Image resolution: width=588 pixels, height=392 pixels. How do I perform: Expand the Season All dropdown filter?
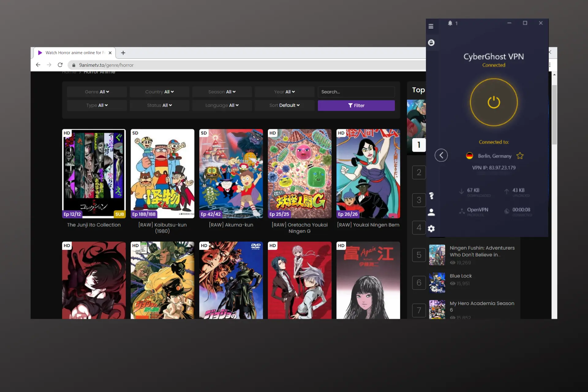click(222, 92)
